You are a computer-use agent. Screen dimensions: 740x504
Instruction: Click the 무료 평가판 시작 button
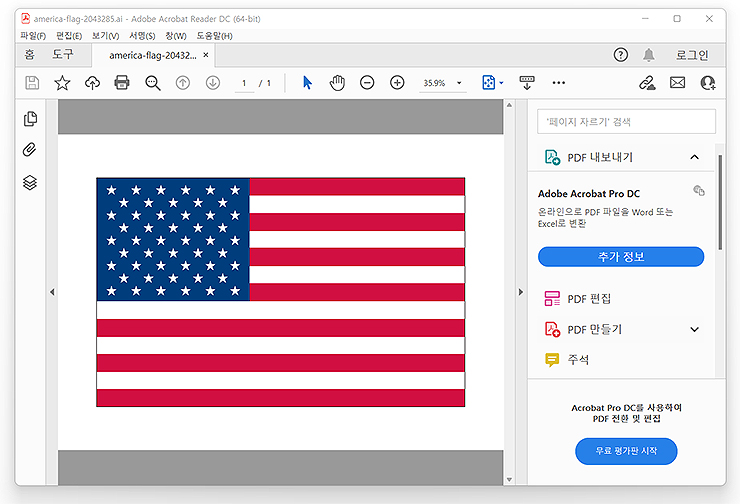(x=626, y=451)
